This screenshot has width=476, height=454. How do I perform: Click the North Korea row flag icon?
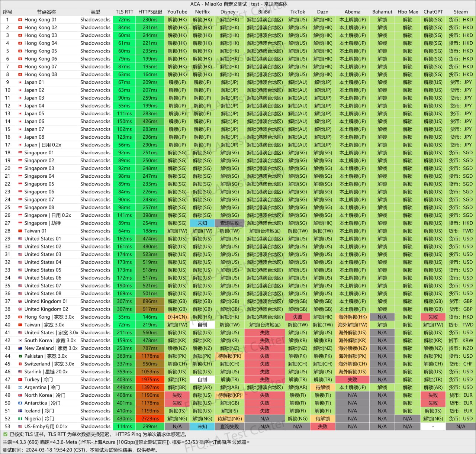click(20, 395)
